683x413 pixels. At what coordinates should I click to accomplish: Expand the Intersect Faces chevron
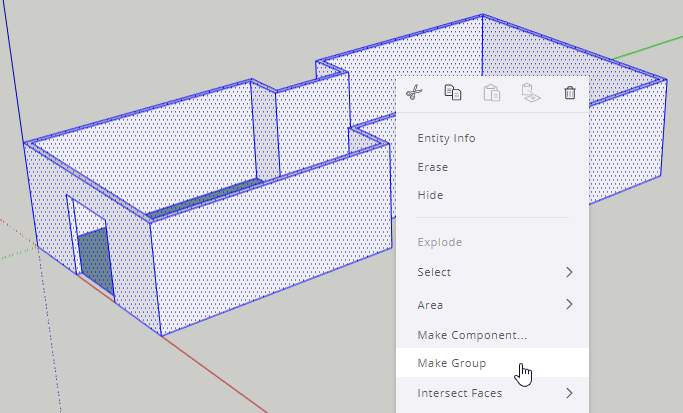click(569, 393)
